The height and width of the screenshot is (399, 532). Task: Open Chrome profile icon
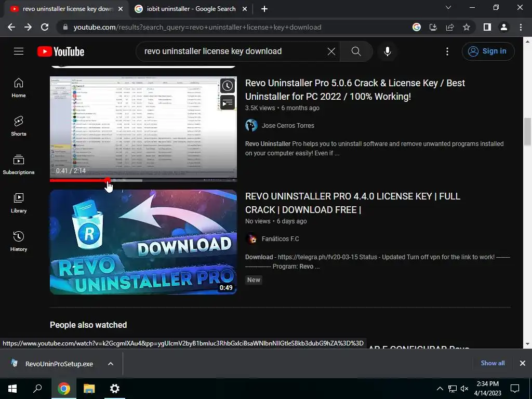click(x=504, y=27)
